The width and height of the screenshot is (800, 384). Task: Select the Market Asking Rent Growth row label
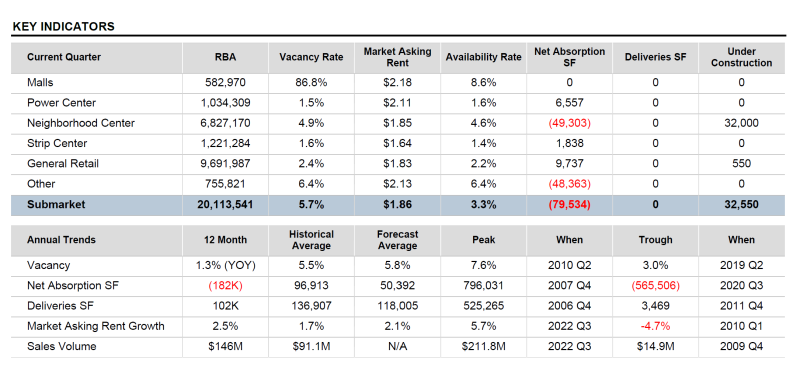(96, 326)
